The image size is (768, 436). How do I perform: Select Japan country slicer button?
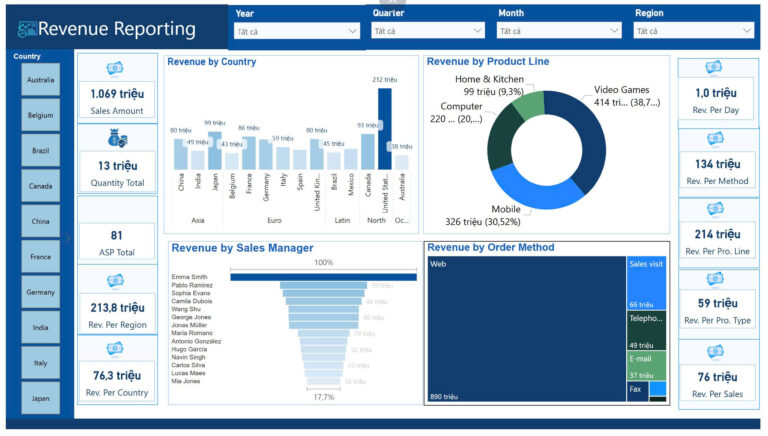41,398
